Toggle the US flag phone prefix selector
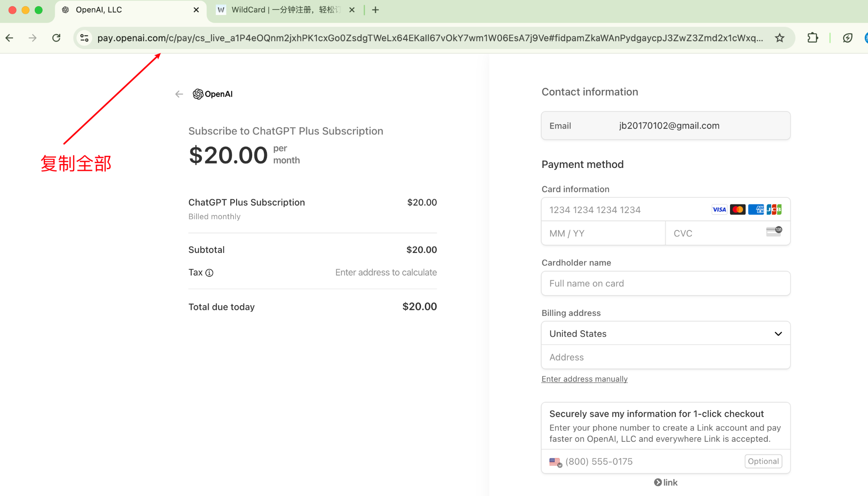The image size is (868, 496). (554, 461)
